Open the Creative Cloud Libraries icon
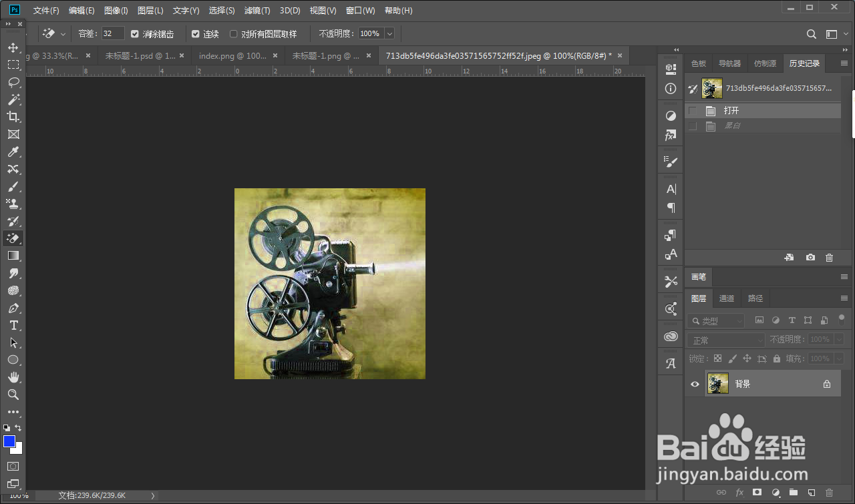Image resolution: width=855 pixels, height=504 pixels. coord(671,336)
